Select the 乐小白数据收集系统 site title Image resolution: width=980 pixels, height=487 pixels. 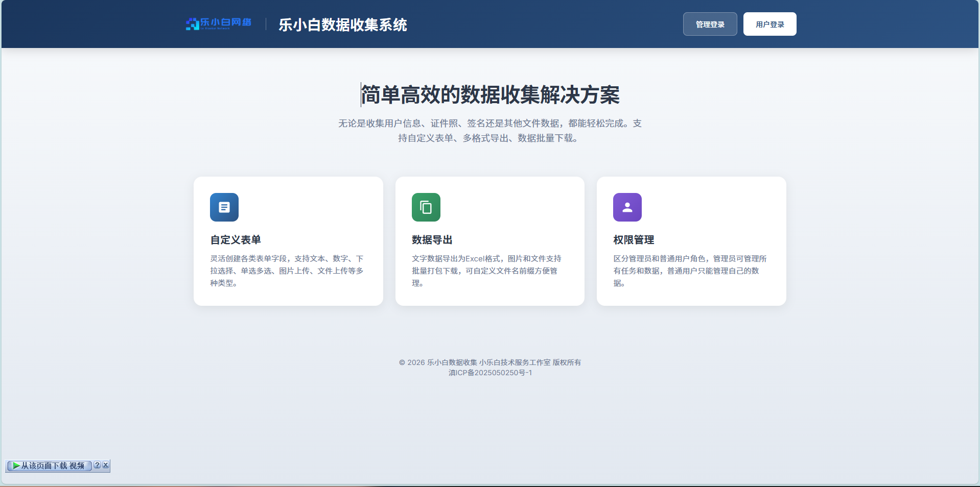pyautogui.click(x=343, y=25)
